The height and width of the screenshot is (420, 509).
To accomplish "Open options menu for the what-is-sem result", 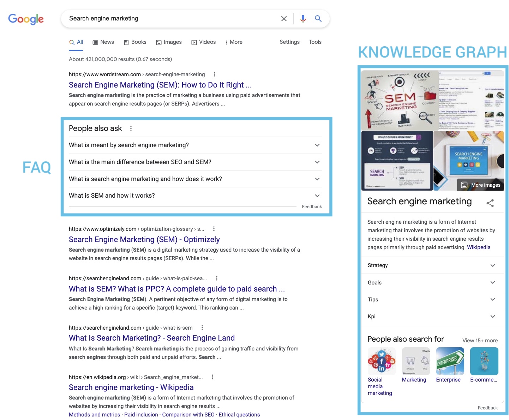I will point(202,328).
